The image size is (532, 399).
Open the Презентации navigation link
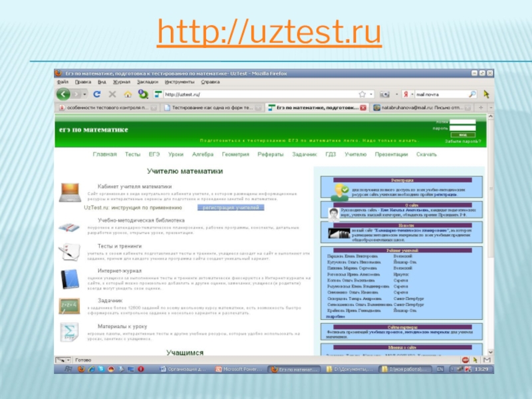(x=391, y=154)
